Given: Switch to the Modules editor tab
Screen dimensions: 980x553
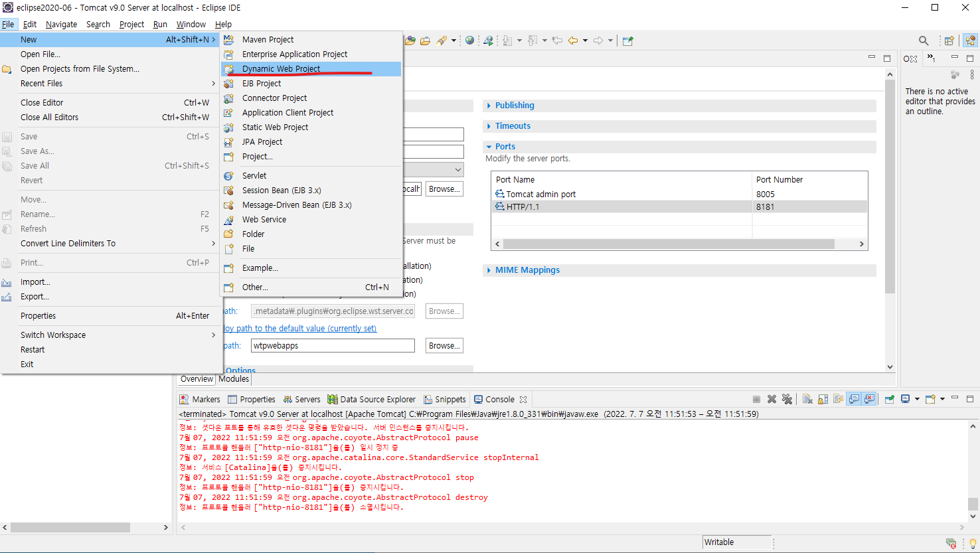Looking at the screenshot, I should point(234,379).
